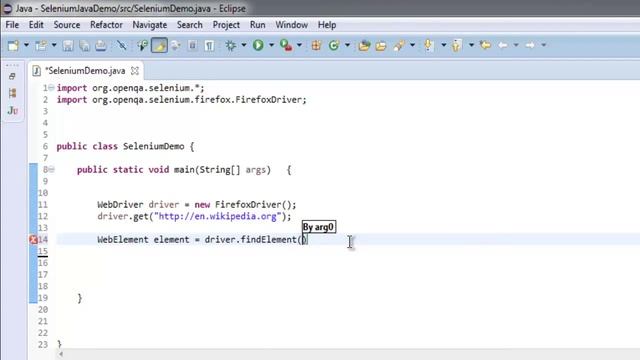
Task: Open the Navigate menu
Action: point(150,25)
